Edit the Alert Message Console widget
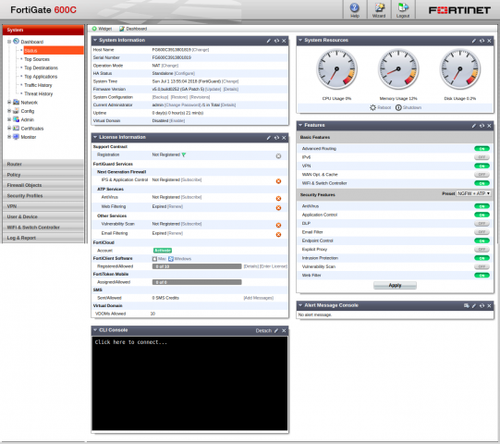 (x=474, y=305)
